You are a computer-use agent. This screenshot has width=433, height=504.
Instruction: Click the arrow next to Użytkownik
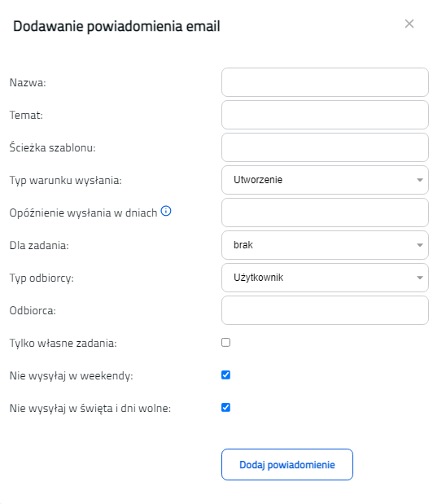point(419,278)
